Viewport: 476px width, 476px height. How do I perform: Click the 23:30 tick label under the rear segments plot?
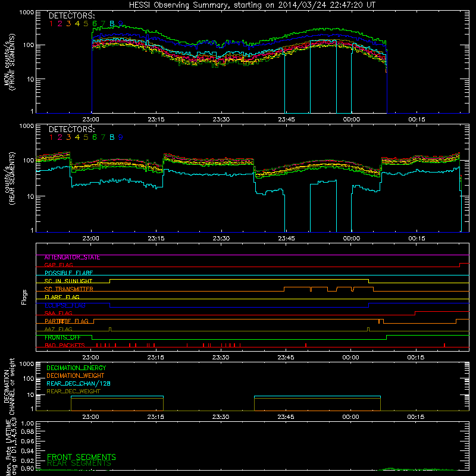(x=221, y=239)
